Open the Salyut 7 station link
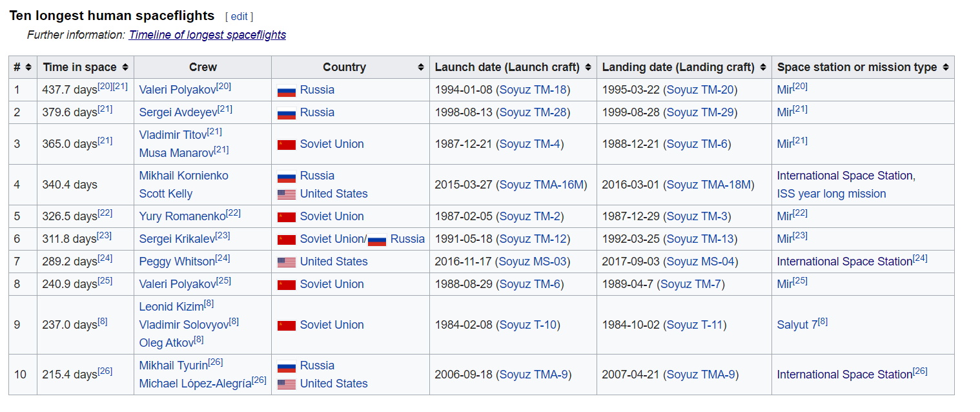 click(797, 325)
